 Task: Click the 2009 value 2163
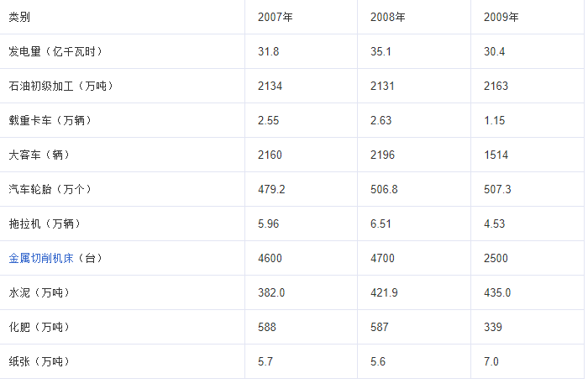(496, 86)
